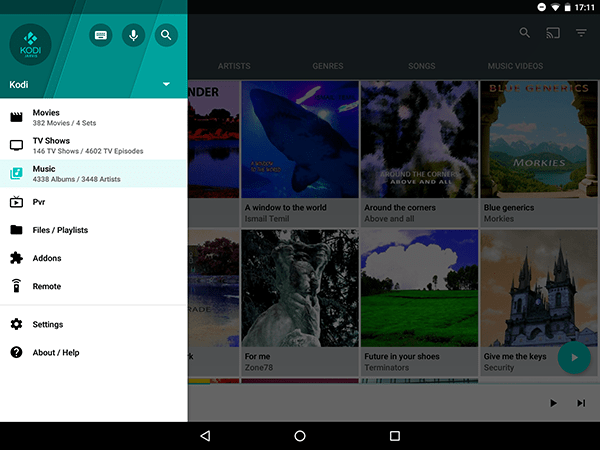
Task: Tap the search icon in drawer header
Action: coord(165,35)
